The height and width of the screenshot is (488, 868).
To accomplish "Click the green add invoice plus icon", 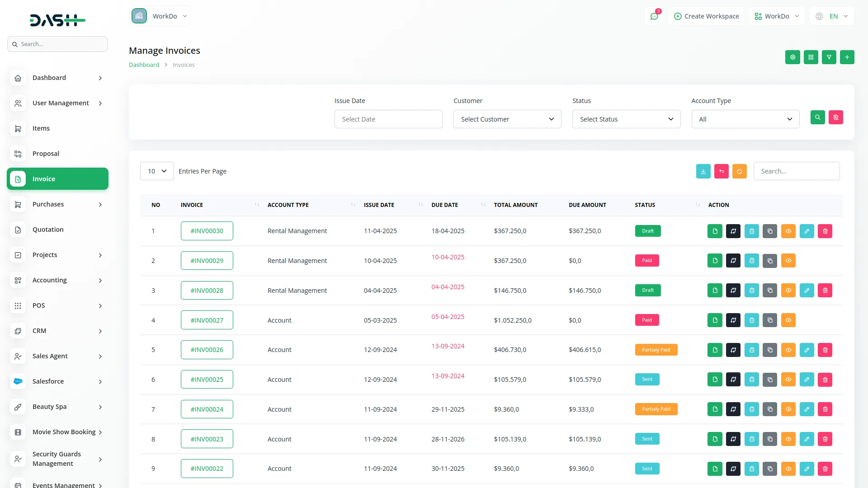I will point(847,57).
